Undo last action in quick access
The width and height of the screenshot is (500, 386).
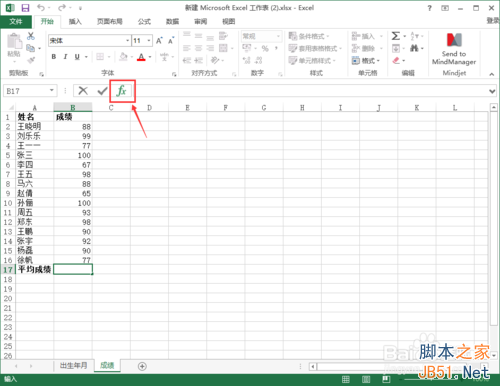tap(41, 8)
